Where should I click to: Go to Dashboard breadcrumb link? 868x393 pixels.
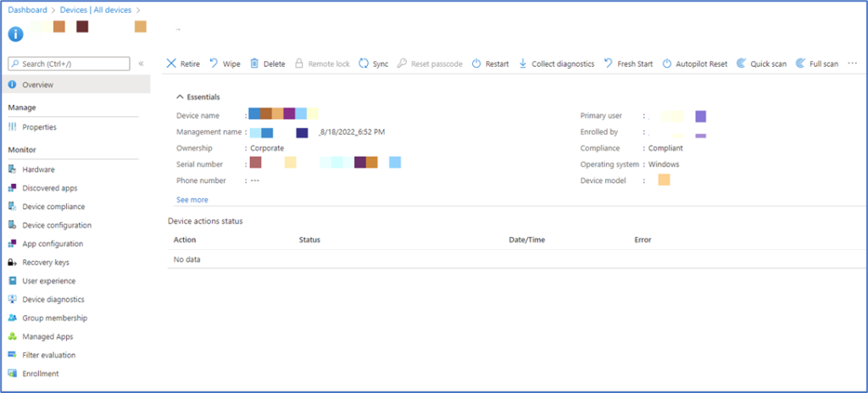27,10
